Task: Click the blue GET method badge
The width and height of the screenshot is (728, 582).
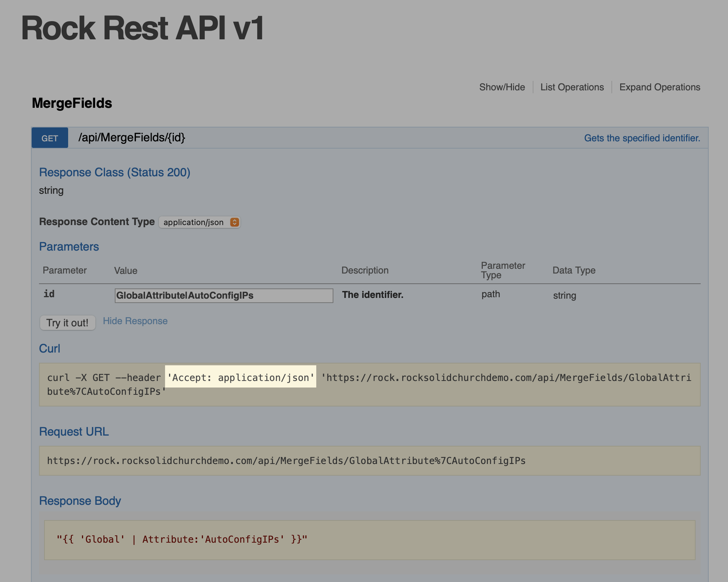Action: tap(50, 138)
